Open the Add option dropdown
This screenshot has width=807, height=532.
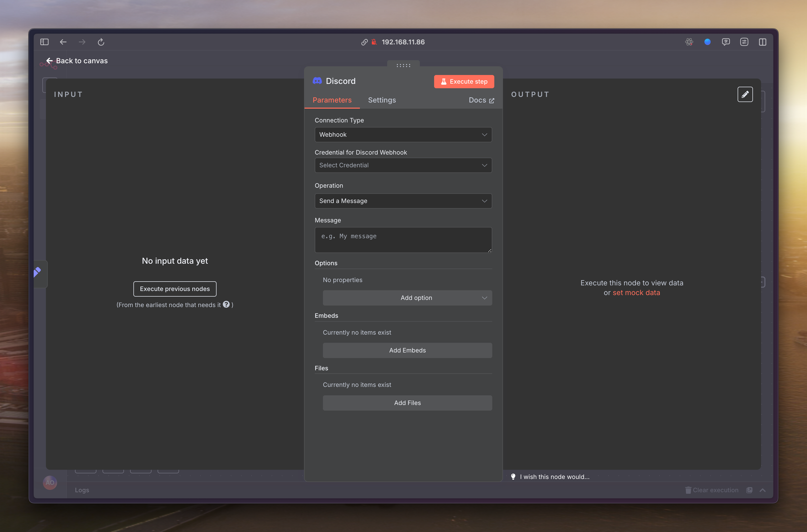[407, 298]
